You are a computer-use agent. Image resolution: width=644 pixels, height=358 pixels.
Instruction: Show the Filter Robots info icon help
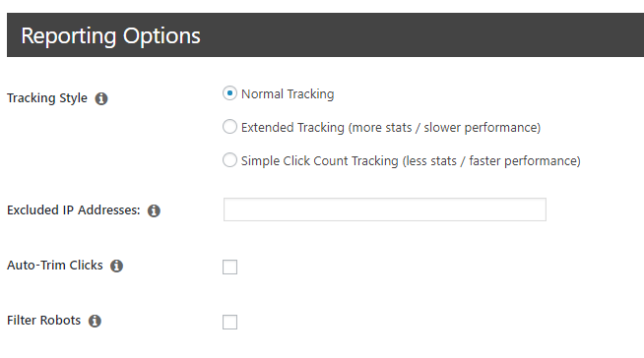(95, 321)
